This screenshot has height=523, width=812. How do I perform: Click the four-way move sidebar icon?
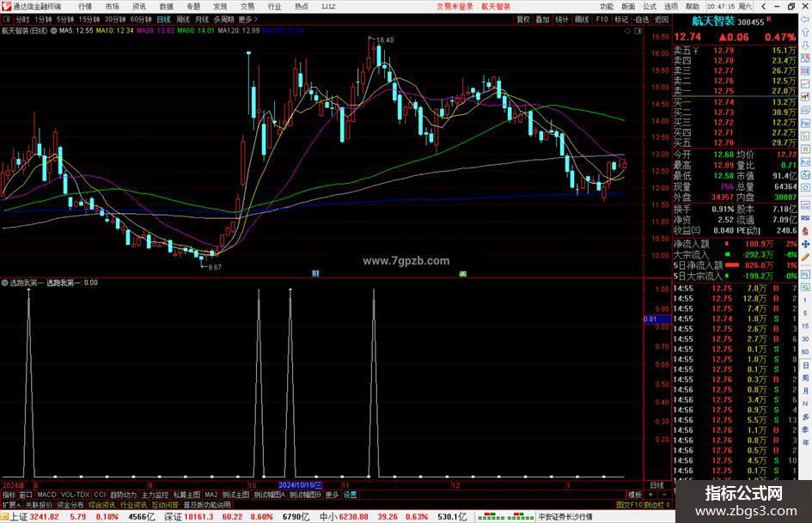[x=805, y=244]
